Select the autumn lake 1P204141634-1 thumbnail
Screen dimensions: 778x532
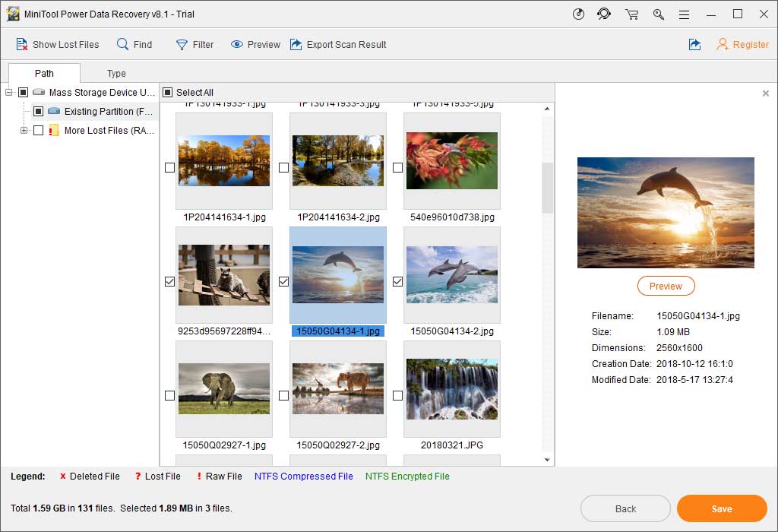pos(224,161)
